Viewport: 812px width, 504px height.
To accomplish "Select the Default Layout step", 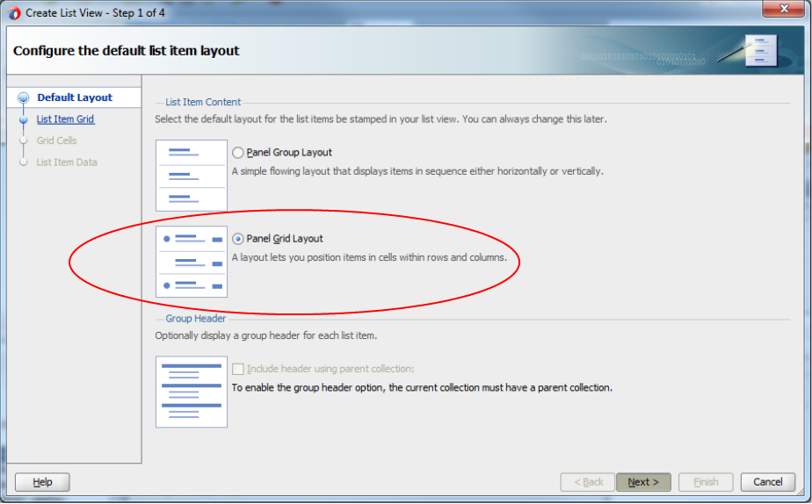I will tap(75, 97).
